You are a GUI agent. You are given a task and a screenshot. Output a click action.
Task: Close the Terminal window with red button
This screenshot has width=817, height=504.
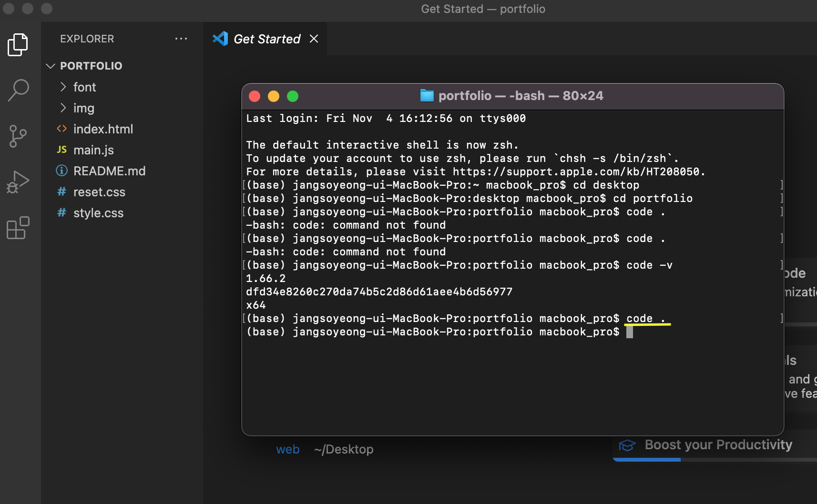pyautogui.click(x=255, y=96)
